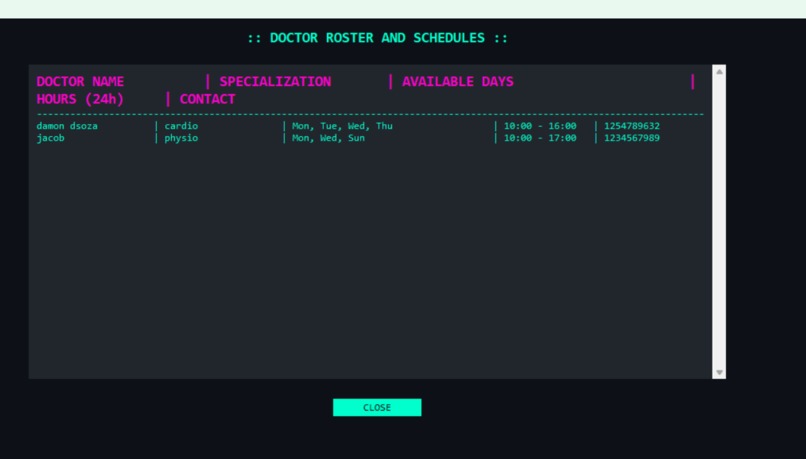806x459 pixels.
Task: Click contact number 1234567989
Action: [x=632, y=138]
